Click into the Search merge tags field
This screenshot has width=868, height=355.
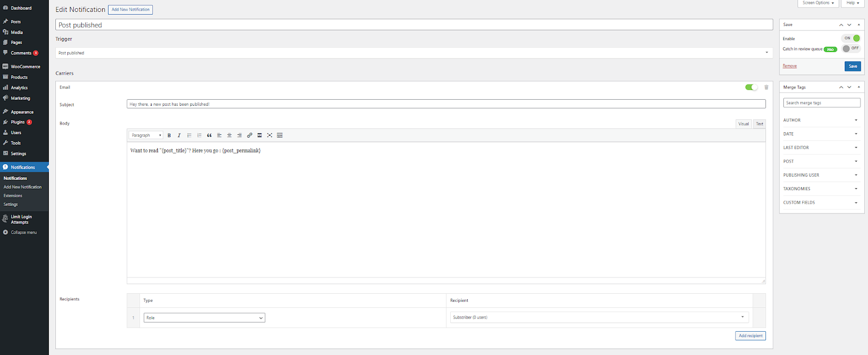[821, 103]
